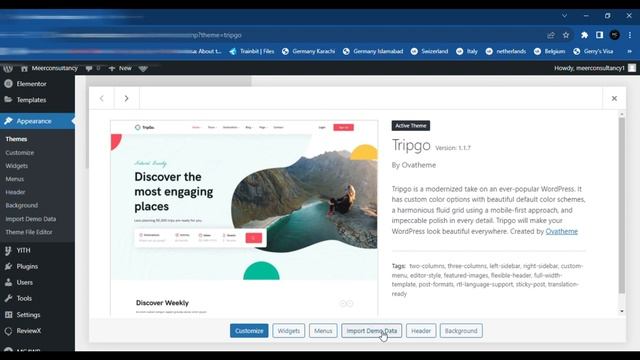Open the YITH sidebar menu
Image resolution: width=640 pixels, height=360 pixels.
(23, 250)
